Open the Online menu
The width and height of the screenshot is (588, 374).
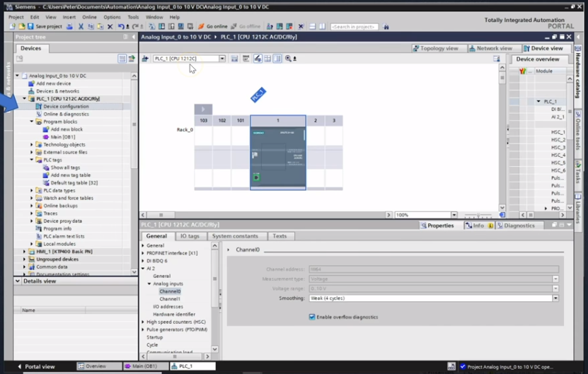[x=89, y=17]
